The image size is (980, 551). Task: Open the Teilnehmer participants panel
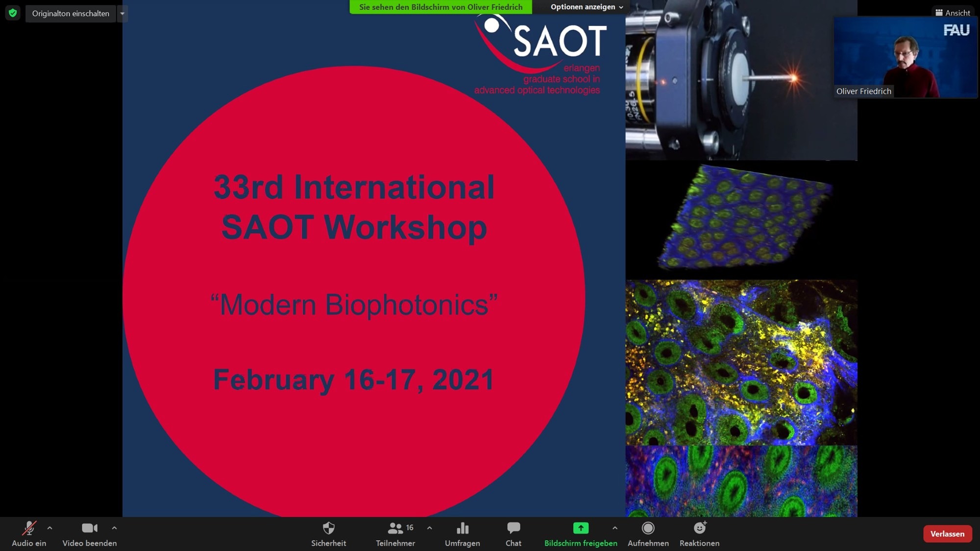[395, 534]
